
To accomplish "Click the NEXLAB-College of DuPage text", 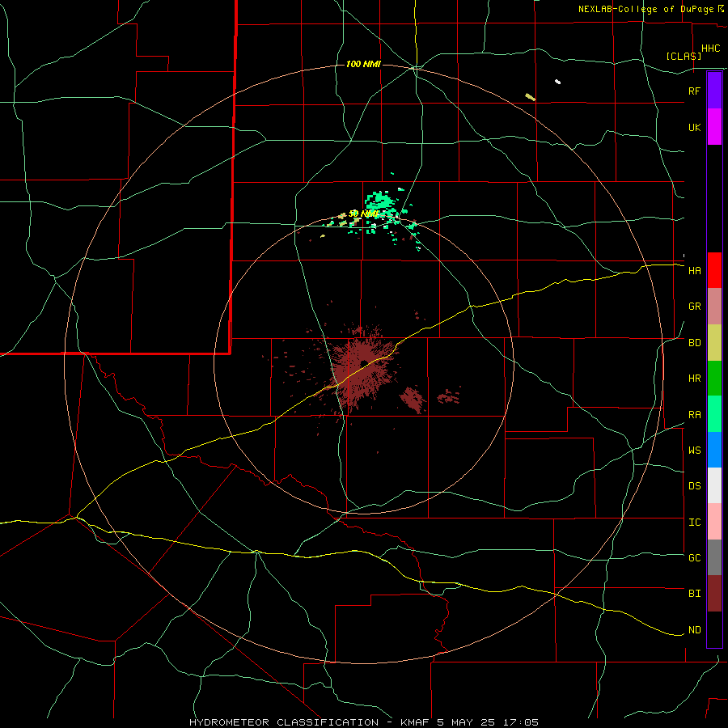I will tap(645, 9).
